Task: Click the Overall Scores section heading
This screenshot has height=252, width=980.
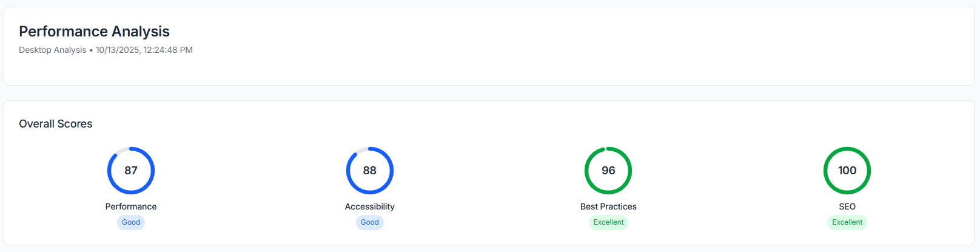Action: 56,124
